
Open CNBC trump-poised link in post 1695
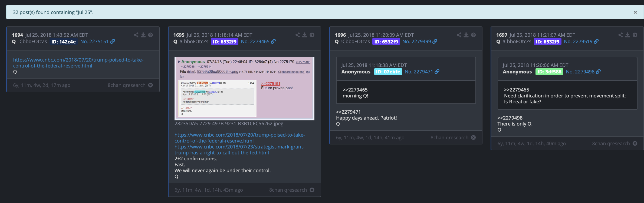click(239, 138)
